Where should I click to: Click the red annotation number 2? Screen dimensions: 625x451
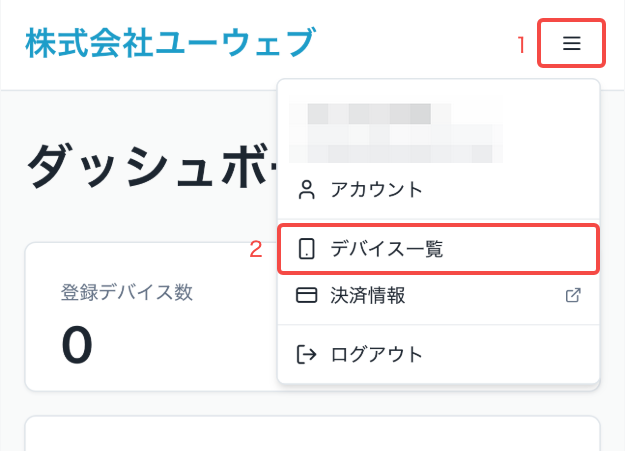256,250
